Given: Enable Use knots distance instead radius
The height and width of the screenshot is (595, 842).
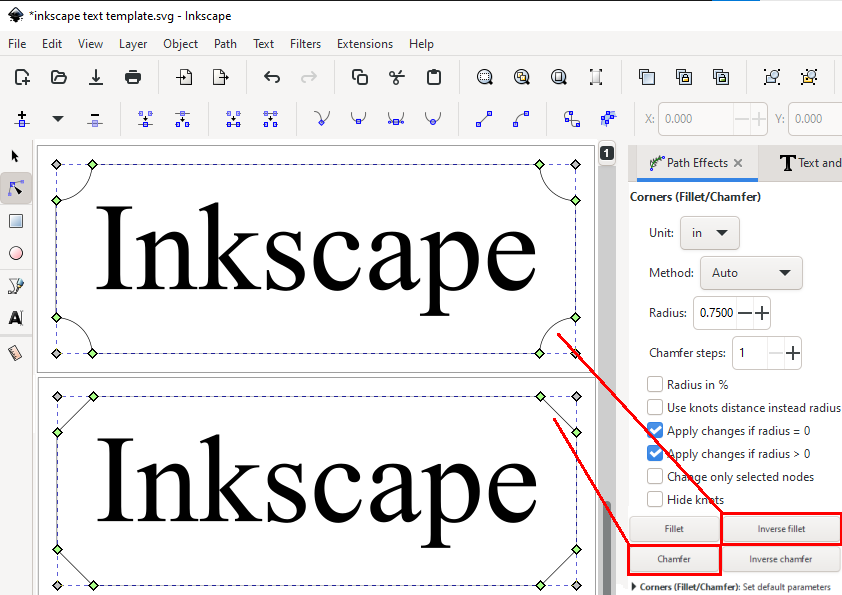Looking at the screenshot, I should pyautogui.click(x=655, y=408).
